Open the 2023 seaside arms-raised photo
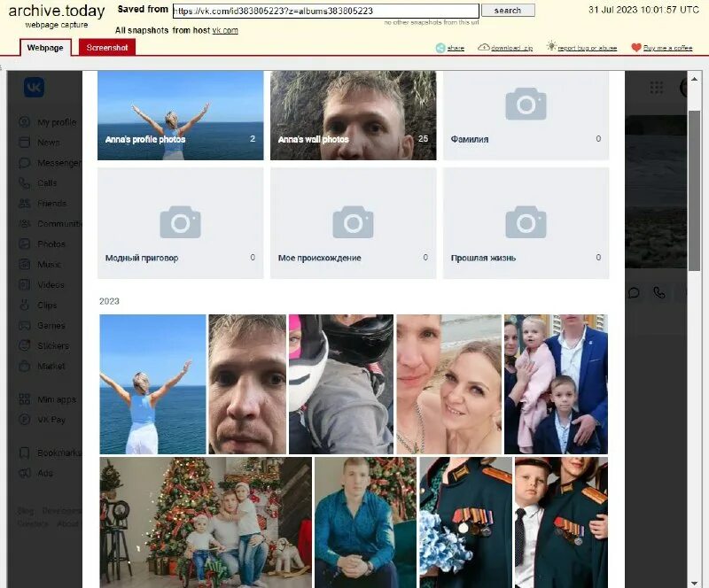 pos(152,384)
